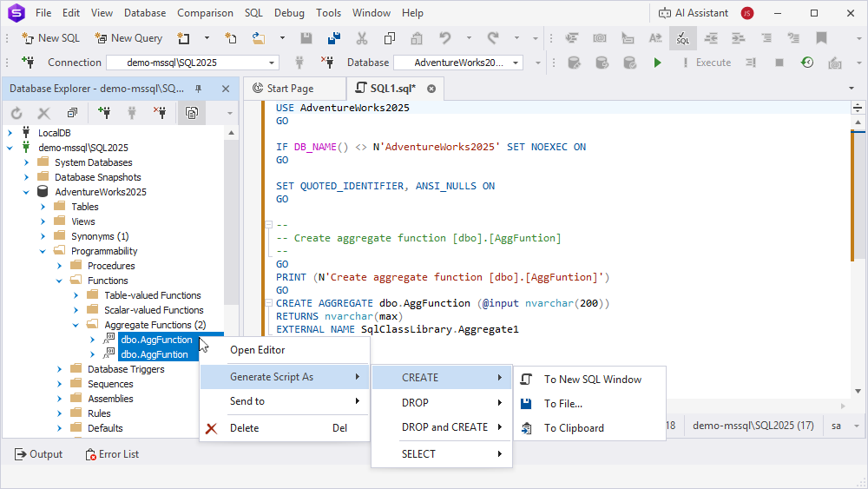Collapse the demo-mssql\SQL2025 node
Screen dimensions: 868x489
tap(10, 148)
